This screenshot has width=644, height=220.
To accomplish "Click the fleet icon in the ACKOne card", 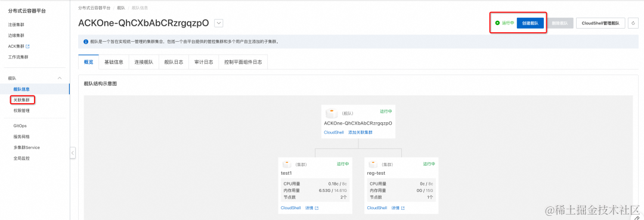I will 332,113.
